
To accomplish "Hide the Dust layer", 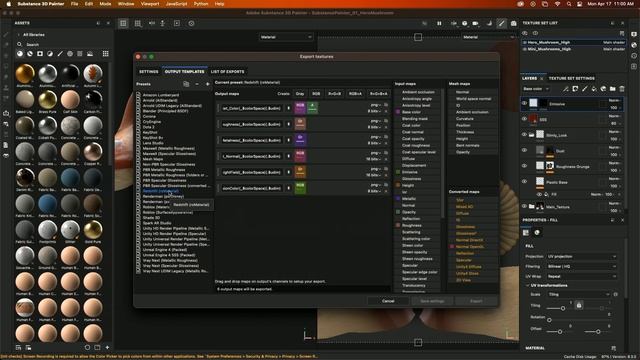I will (524, 150).
